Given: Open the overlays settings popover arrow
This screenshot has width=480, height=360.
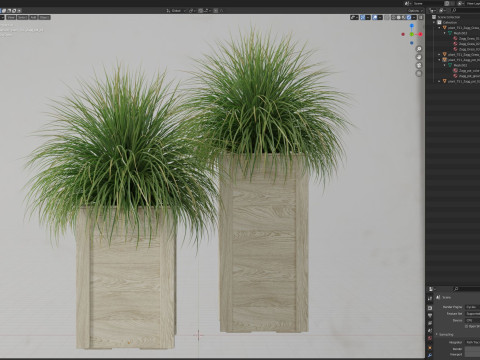Looking at the screenshot, I should 380,17.
